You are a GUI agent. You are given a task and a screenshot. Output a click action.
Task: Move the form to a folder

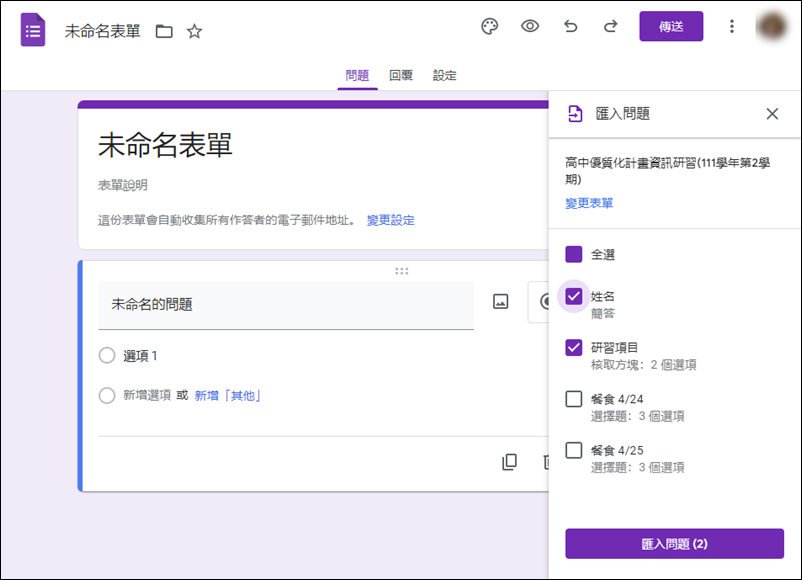(164, 31)
